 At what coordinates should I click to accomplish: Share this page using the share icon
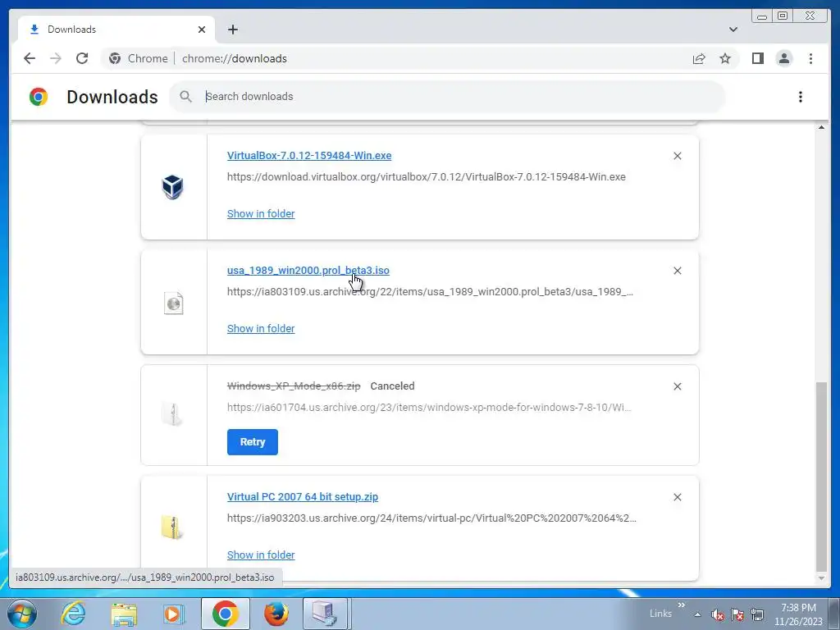pos(699,58)
